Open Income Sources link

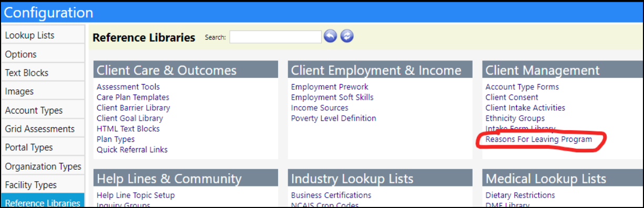tap(320, 108)
